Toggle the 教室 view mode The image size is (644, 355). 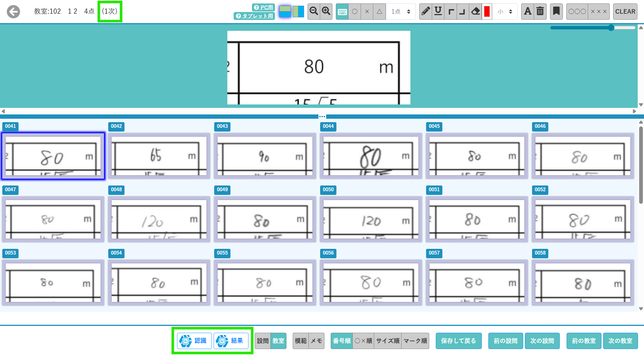(278, 341)
